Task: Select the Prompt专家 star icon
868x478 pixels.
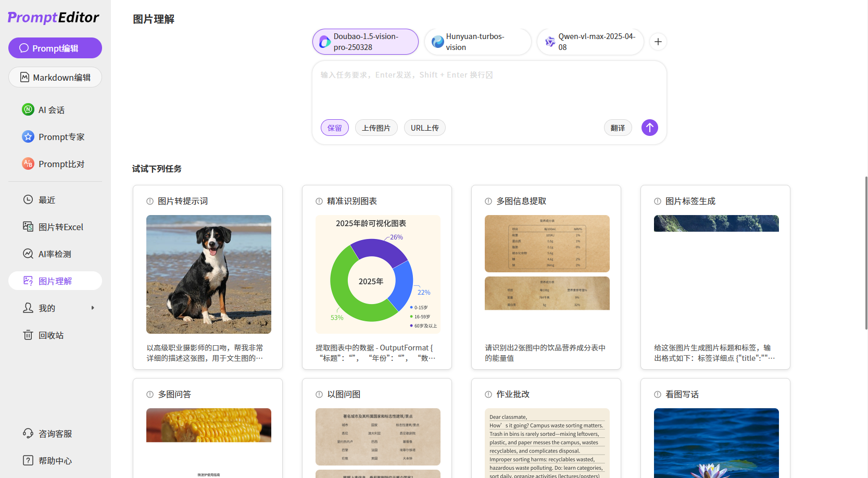Action: click(x=28, y=136)
